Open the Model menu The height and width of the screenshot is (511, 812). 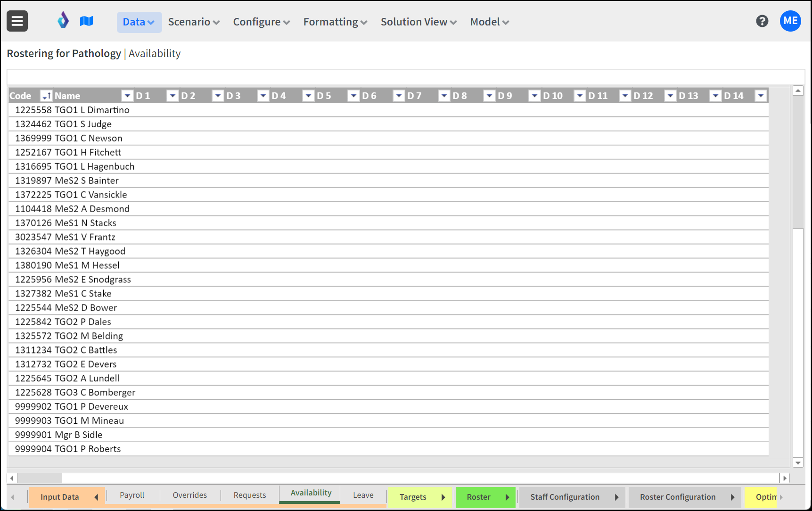489,22
